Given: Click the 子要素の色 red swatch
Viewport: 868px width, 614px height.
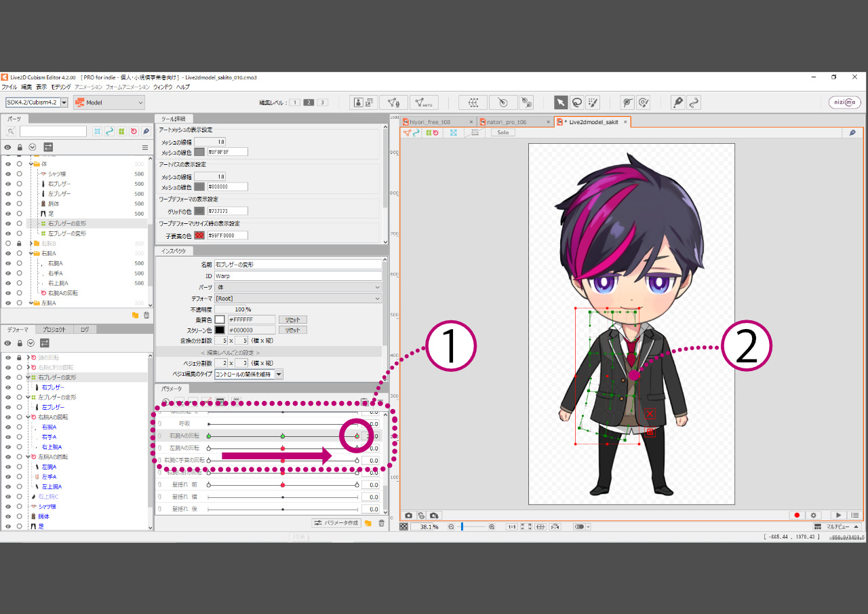Looking at the screenshot, I should (199, 235).
